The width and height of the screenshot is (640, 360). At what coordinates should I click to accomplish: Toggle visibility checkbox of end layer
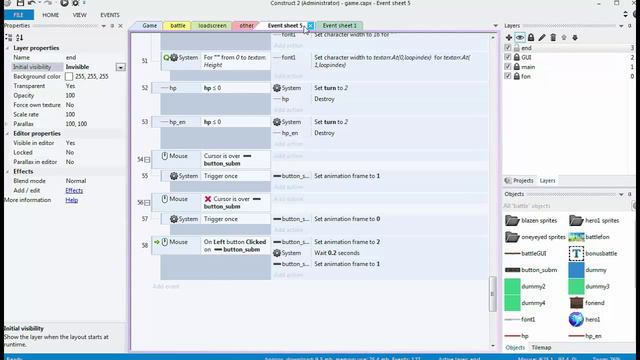pos(508,48)
